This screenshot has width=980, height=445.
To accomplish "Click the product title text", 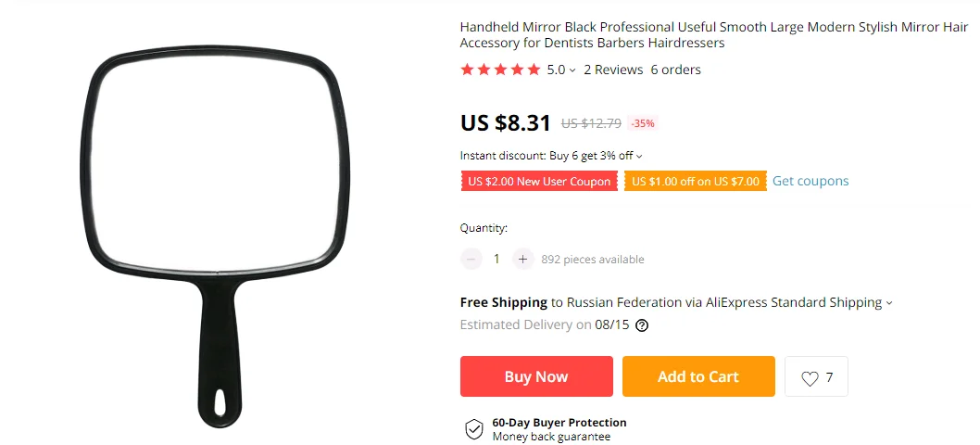I will pos(714,35).
